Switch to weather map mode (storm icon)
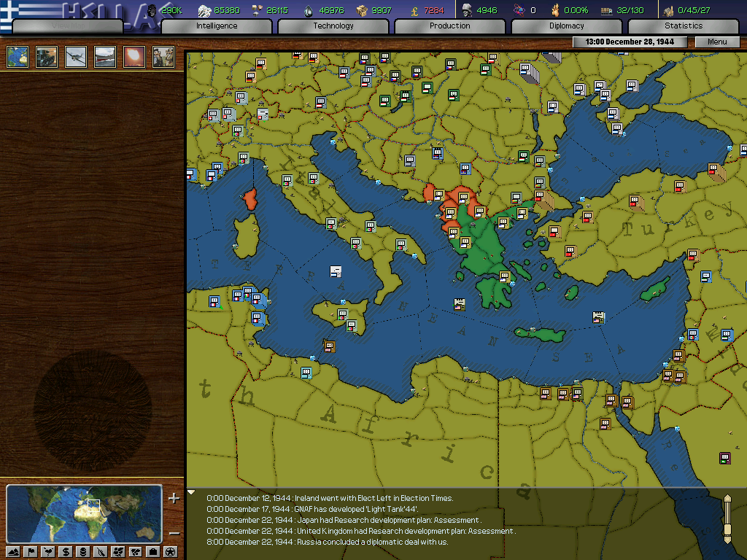The width and height of the screenshot is (747, 560). (48, 552)
